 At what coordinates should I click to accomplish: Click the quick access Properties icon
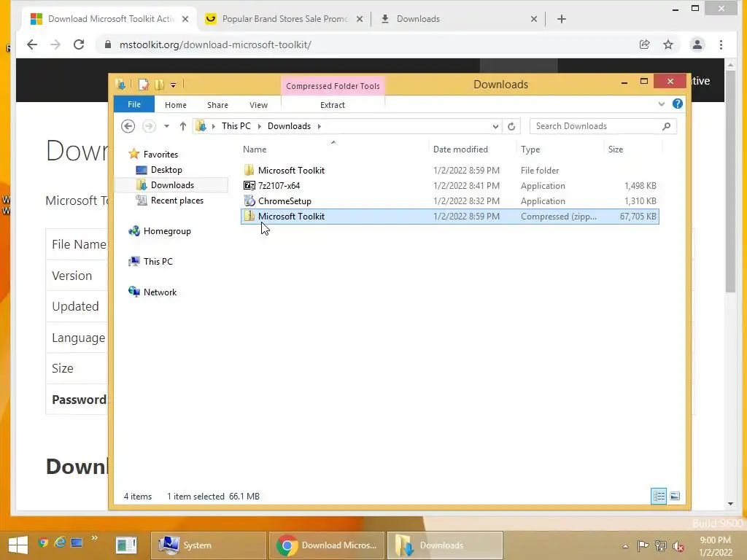(144, 85)
